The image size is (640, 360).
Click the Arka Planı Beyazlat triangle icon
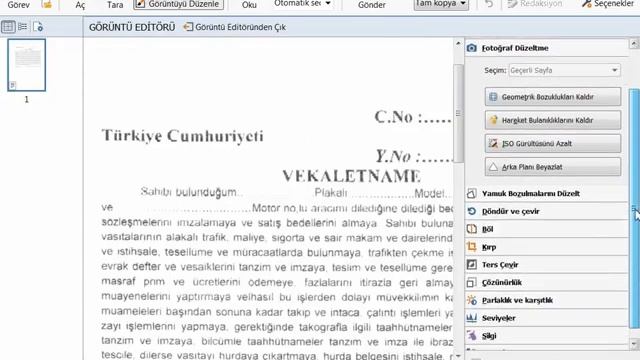point(493,167)
